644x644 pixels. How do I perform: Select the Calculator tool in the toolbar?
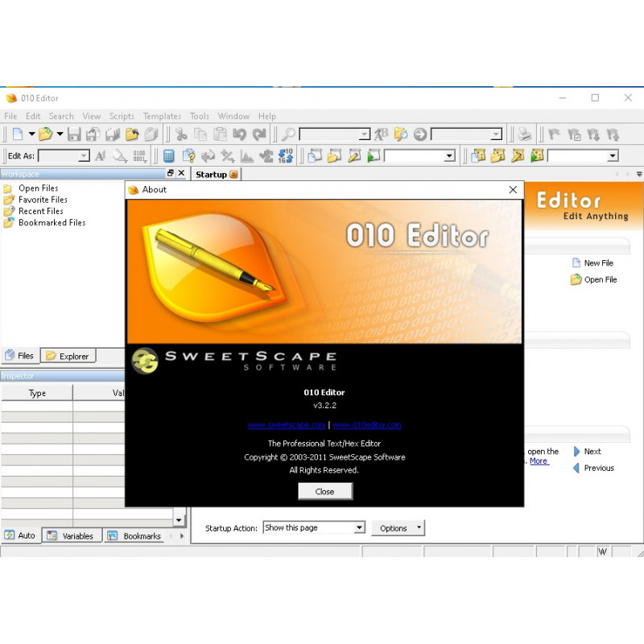(169, 155)
